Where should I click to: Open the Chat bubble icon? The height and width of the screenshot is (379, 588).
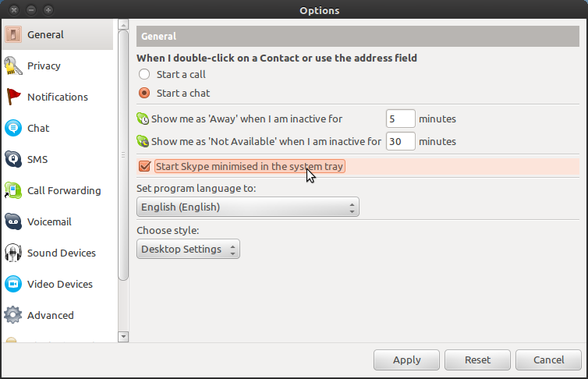click(x=13, y=129)
